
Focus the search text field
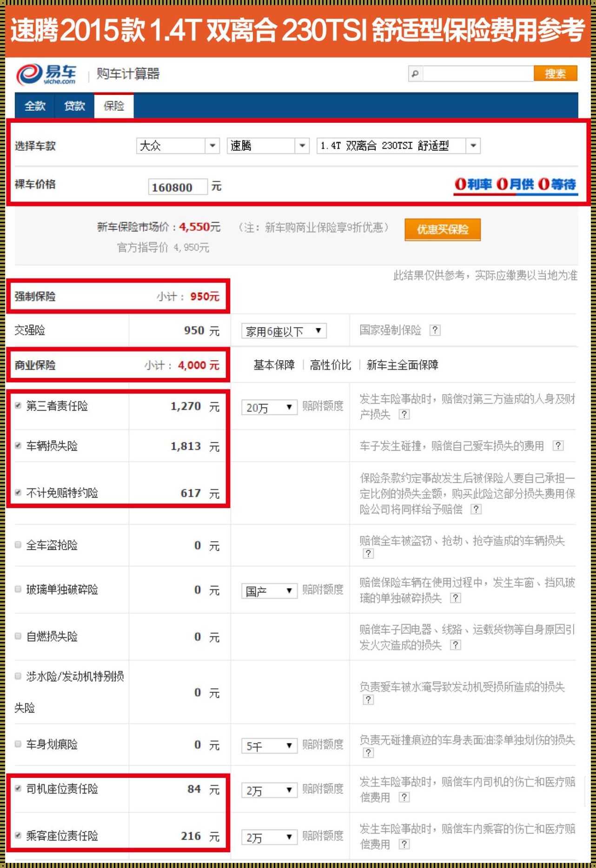pyautogui.click(x=478, y=73)
